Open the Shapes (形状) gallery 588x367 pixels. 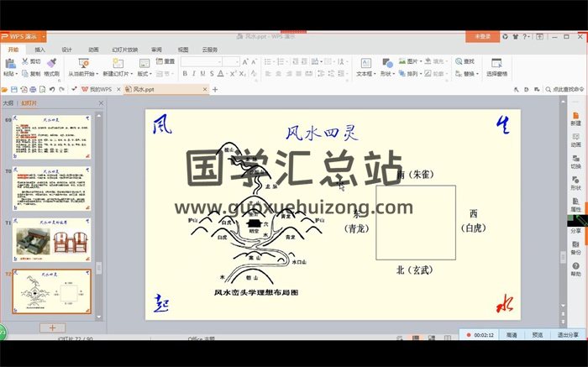pos(386,66)
